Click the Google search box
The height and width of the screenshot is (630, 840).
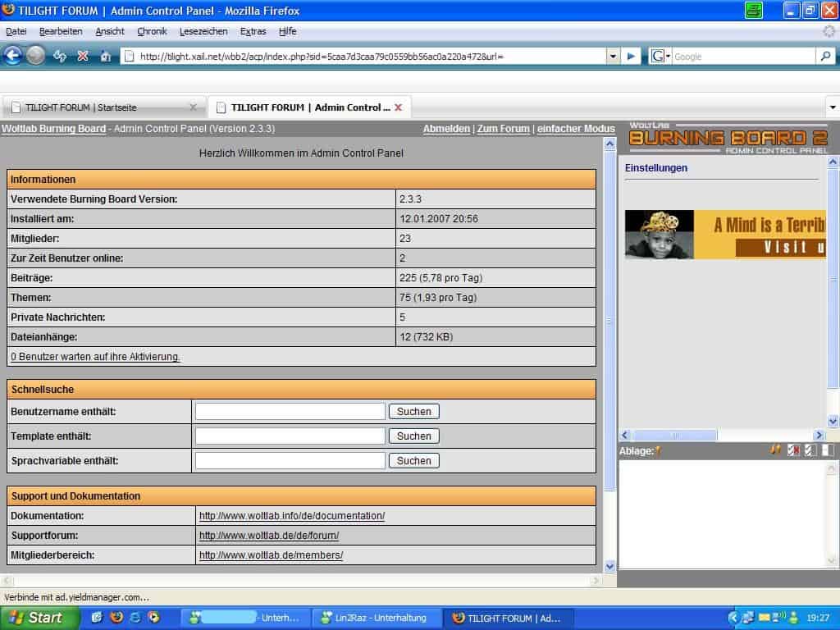tap(743, 57)
